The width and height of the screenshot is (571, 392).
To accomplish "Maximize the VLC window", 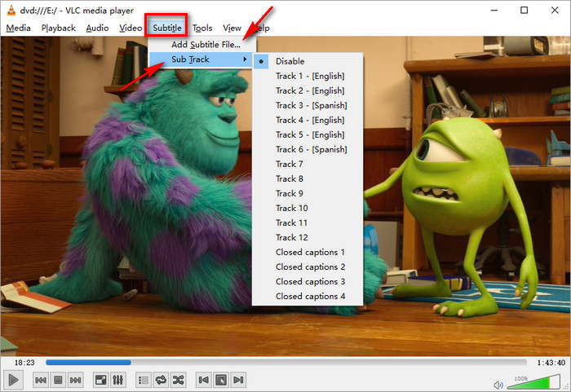I will [x=524, y=11].
